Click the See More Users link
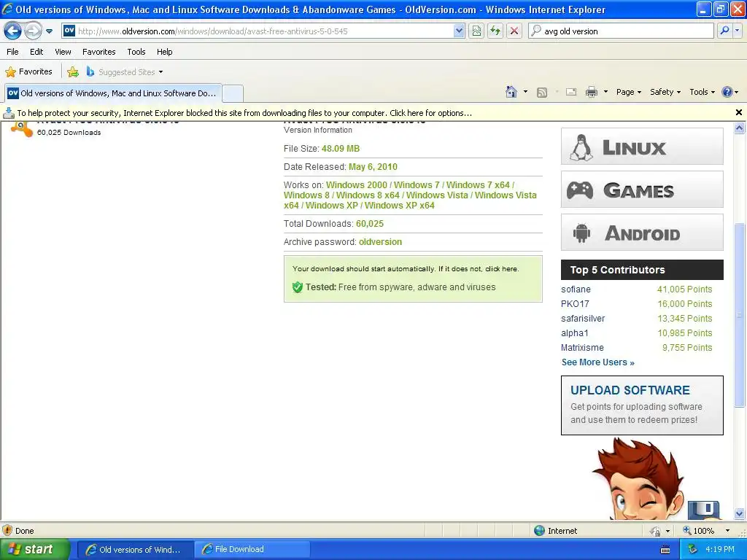This screenshot has height=560, width=747. 598,362
